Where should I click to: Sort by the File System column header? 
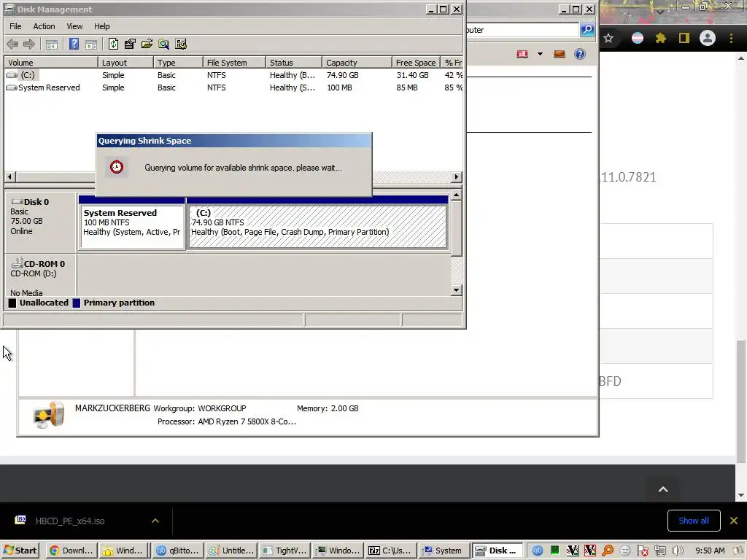[234, 63]
